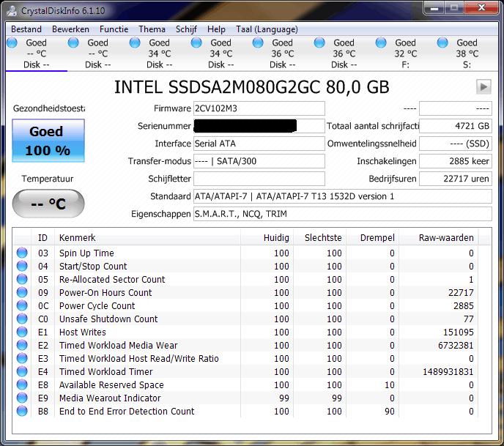Click the Serienummer field
This screenshot has width=504, height=446.
pos(259,126)
